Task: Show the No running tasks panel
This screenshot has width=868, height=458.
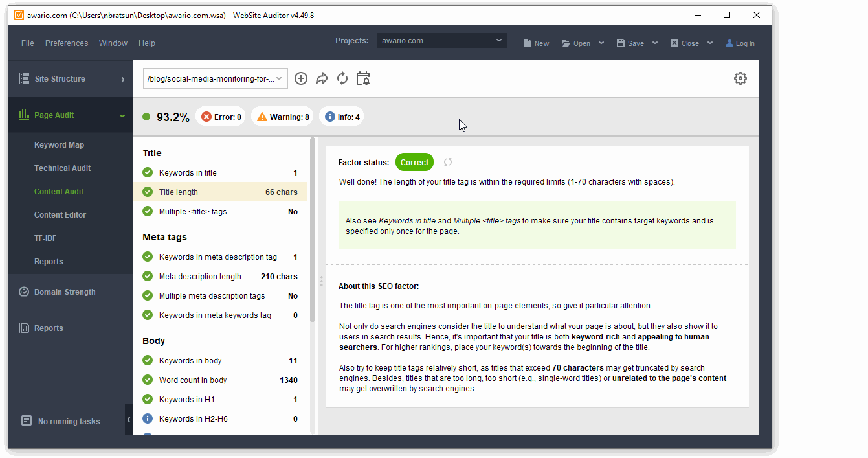Action: (61, 421)
